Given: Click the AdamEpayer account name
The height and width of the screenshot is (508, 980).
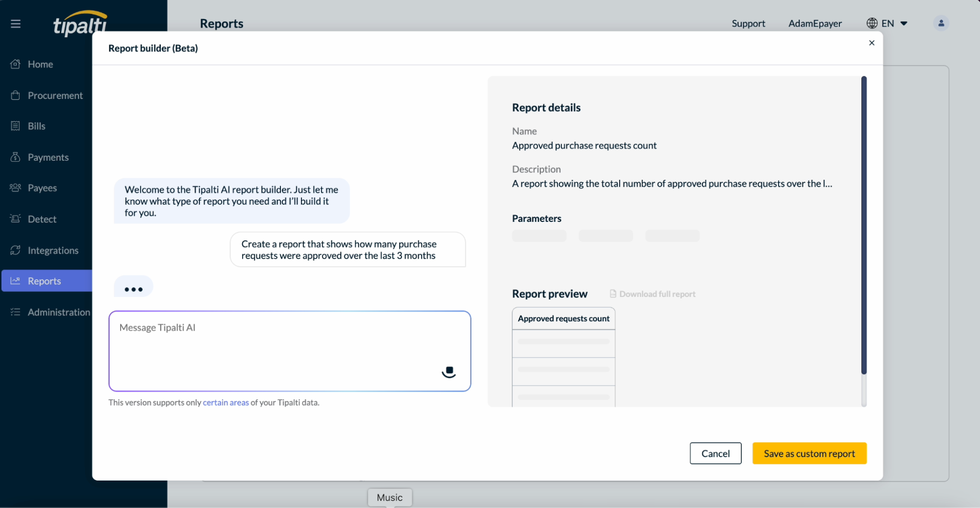Looking at the screenshot, I should tap(815, 24).
